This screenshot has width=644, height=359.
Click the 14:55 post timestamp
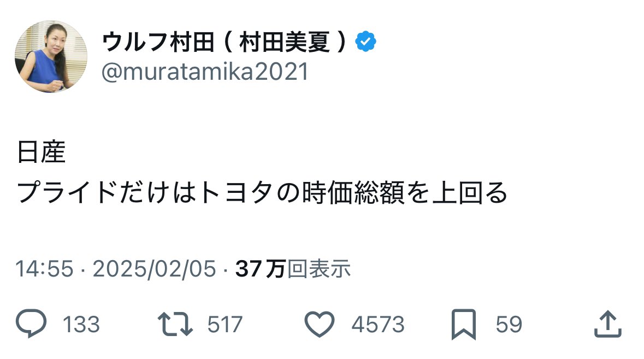45,269
